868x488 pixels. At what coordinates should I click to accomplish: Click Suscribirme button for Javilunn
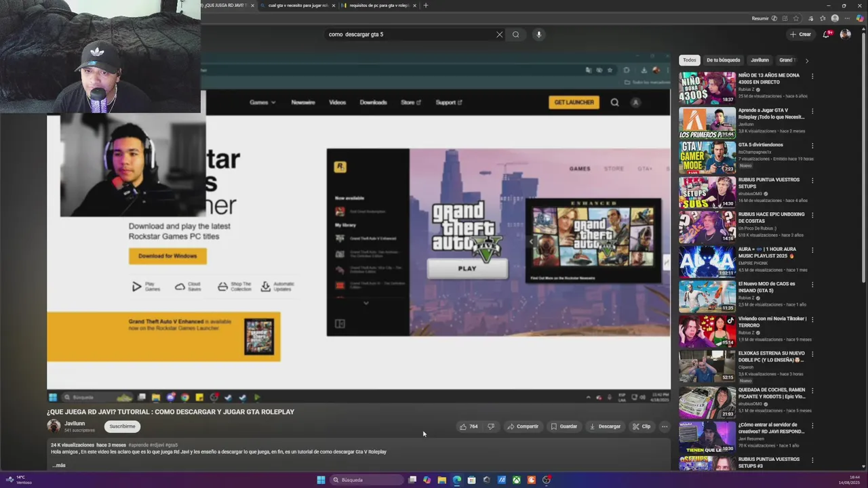(x=123, y=426)
